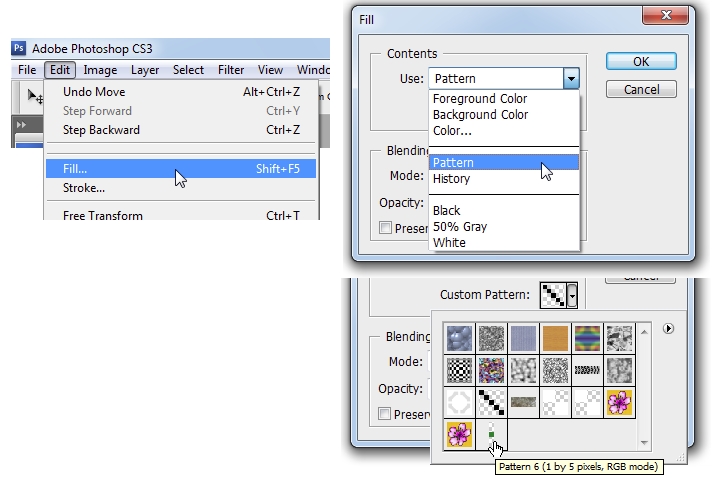Screen dimensions: 720x484
Task: Open the Image menu
Action: tap(100, 70)
